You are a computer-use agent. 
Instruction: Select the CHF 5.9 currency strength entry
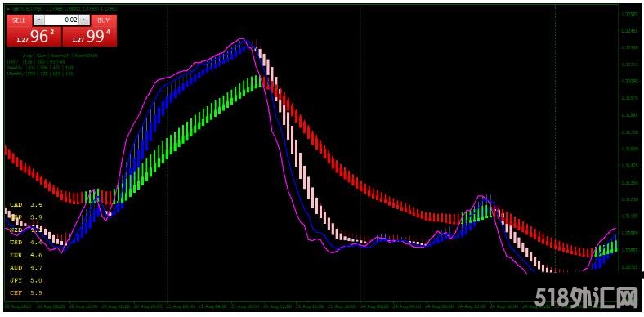[26, 293]
